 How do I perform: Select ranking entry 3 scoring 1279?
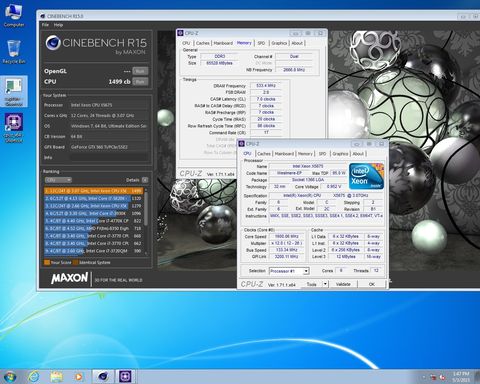[93, 206]
